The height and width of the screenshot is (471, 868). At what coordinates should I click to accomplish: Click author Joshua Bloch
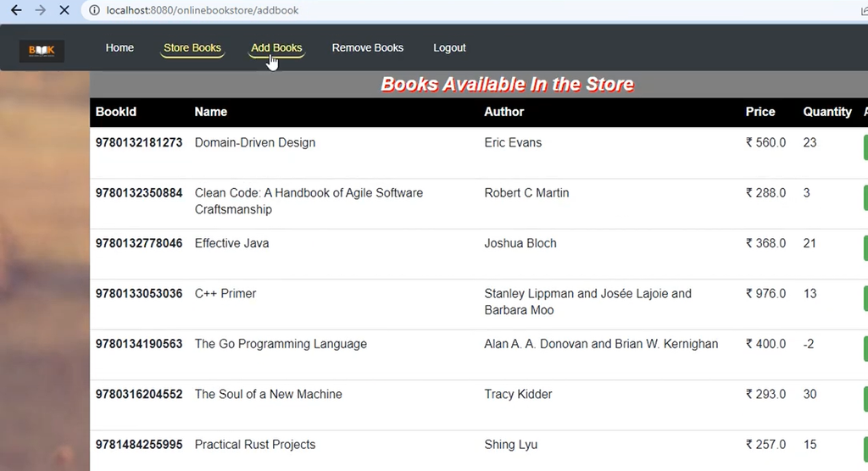coord(520,243)
